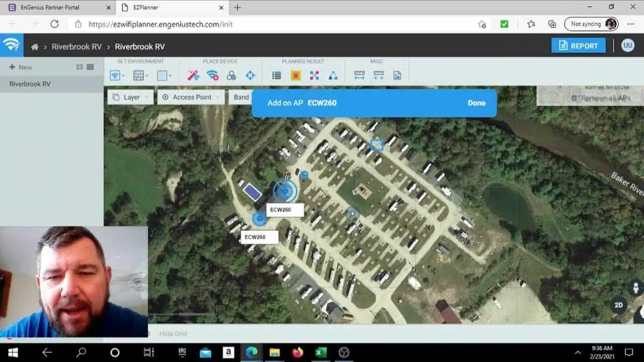Expand the Access Point dropdown
This screenshot has width=644, height=362.
coord(191,97)
